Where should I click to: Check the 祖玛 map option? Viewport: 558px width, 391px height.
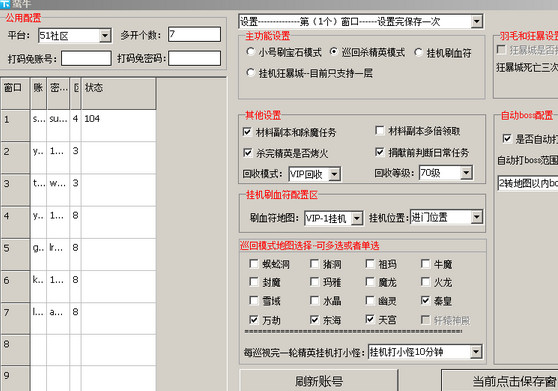[x=370, y=264]
